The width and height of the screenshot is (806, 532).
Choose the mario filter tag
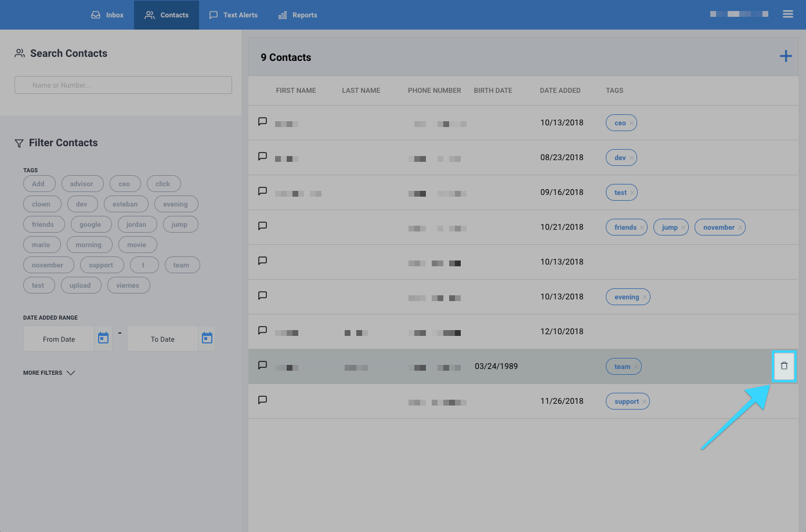42,245
